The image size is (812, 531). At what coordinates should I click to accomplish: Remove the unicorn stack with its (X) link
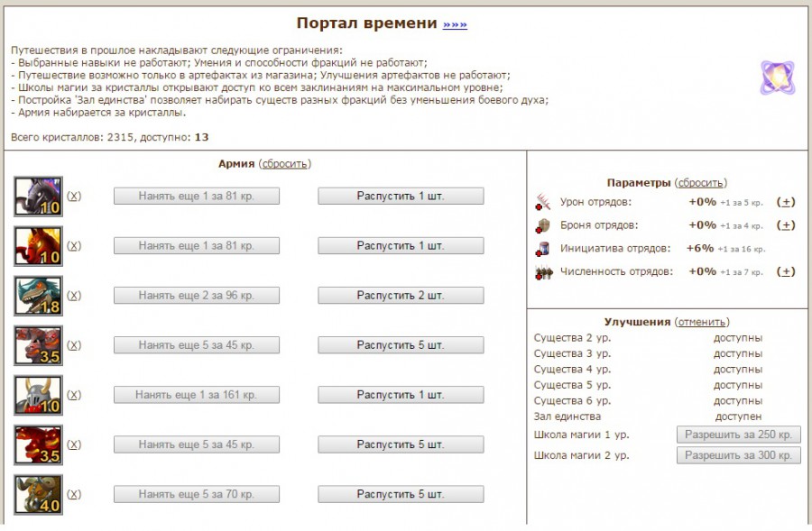(x=74, y=196)
